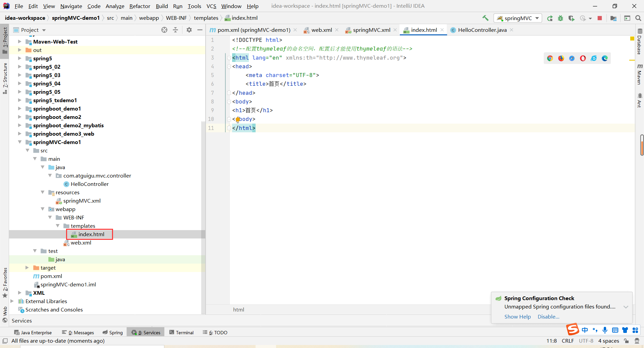The image size is (644, 348).
Task: Run springMVC with Coverage shield icon
Action: click(x=572, y=18)
